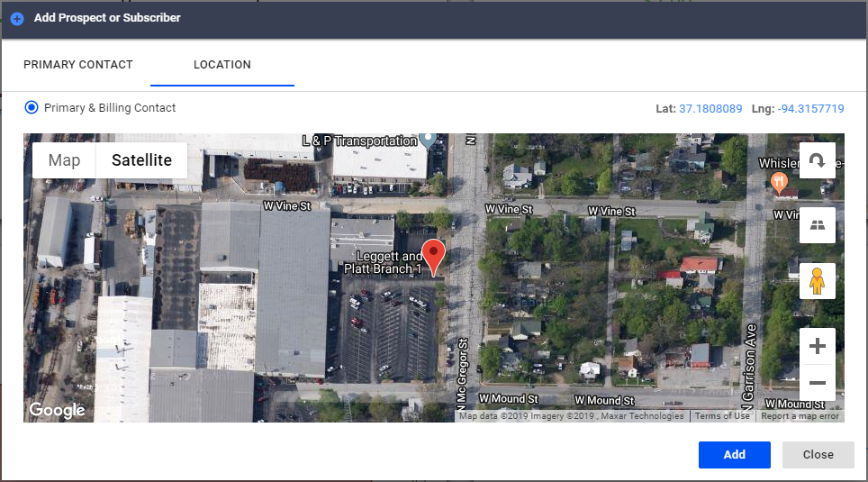
Task: Click the latitude value 37.1808089
Action: pyautogui.click(x=710, y=109)
